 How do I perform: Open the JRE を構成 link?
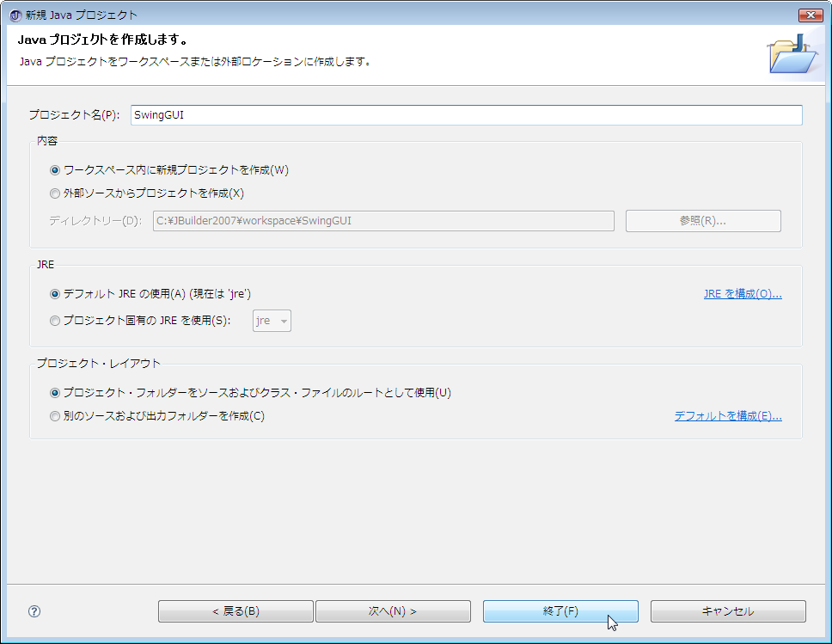742,294
